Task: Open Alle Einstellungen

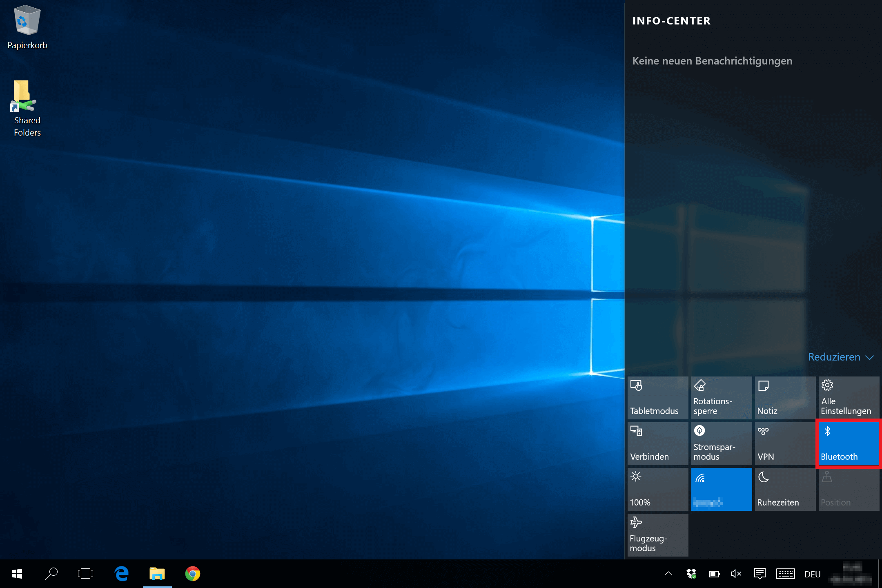Action: coord(849,398)
